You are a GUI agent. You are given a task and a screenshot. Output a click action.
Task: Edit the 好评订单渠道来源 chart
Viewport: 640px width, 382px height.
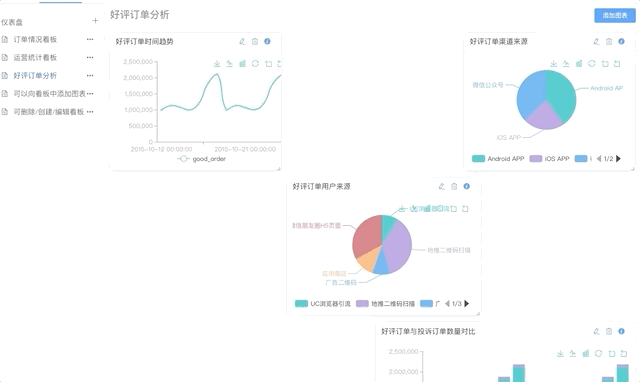596,41
